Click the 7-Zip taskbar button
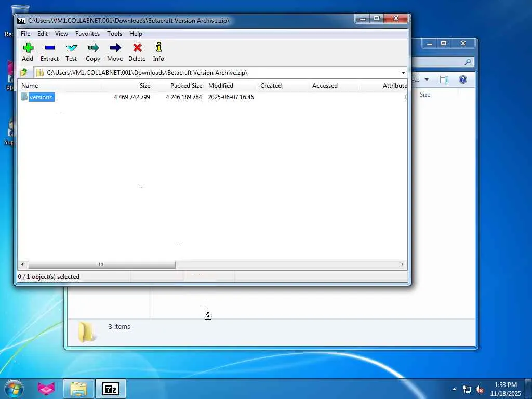532x399 pixels. tap(111, 389)
